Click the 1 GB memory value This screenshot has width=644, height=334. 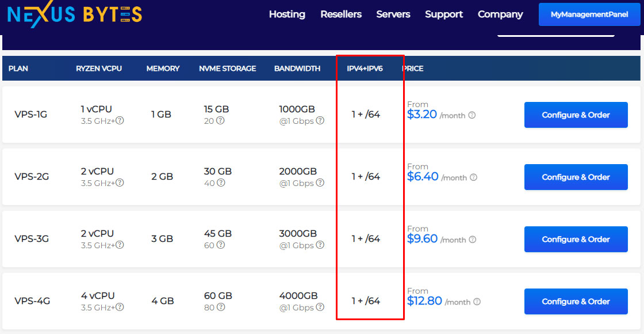click(162, 115)
